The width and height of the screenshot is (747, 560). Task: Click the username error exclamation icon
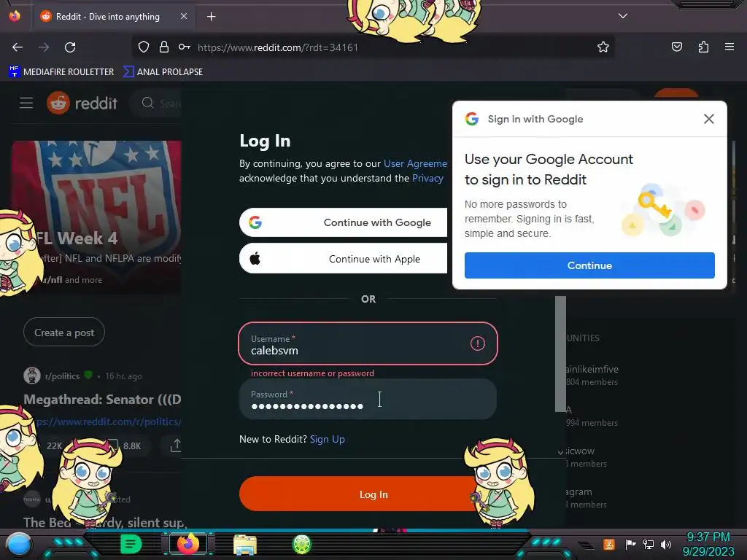pos(477,343)
